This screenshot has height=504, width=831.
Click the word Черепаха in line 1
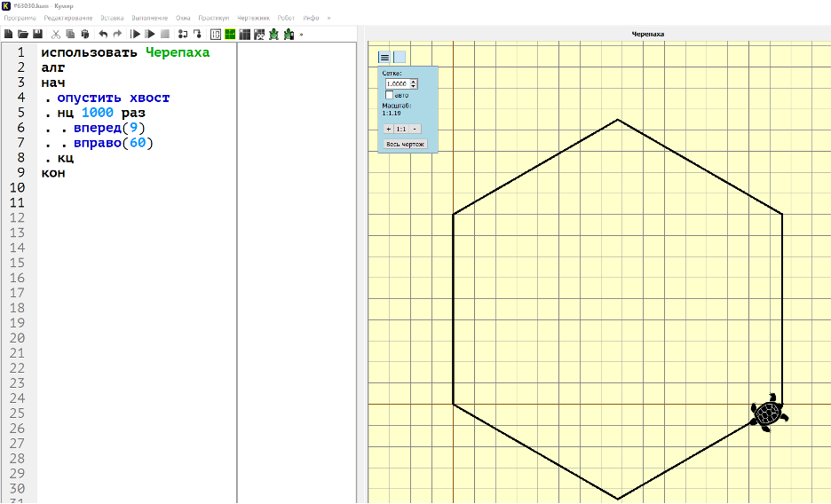[178, 52]
